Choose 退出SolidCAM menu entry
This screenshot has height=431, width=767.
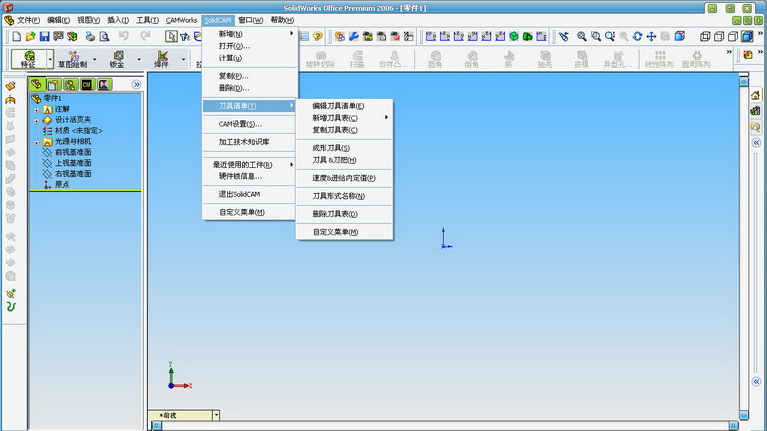(249, 194)
